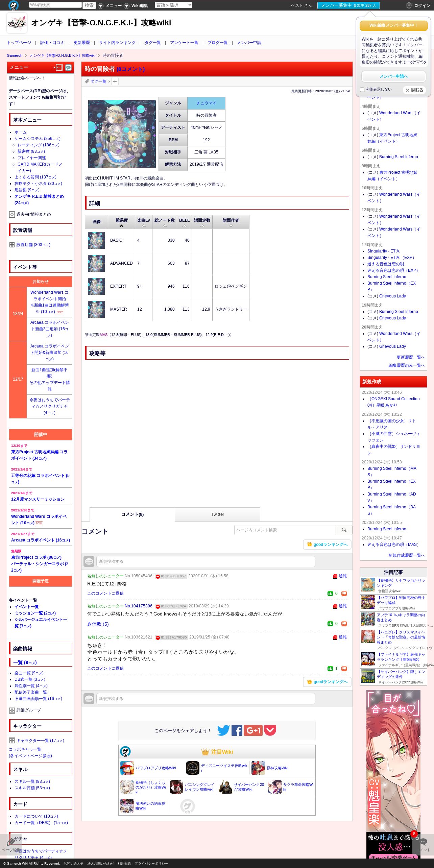Open the menu panel comment bubble icon

tap(68, 68)
